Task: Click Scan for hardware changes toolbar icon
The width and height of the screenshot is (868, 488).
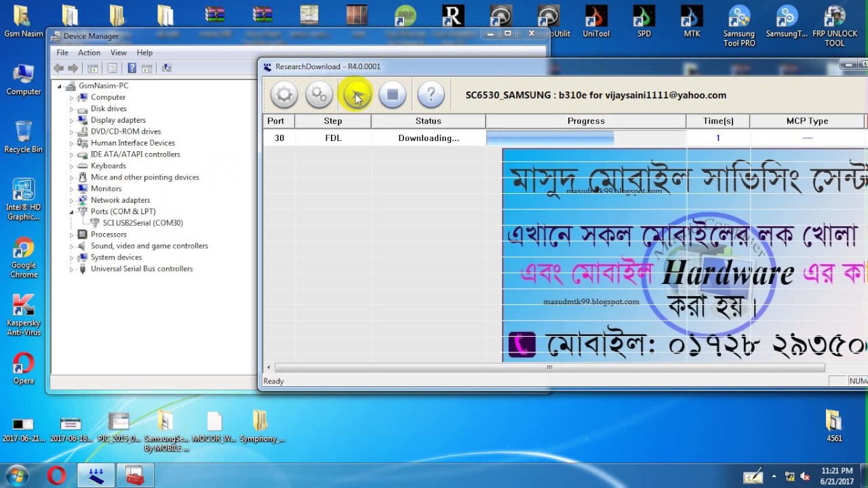Action: click(167, 68)
